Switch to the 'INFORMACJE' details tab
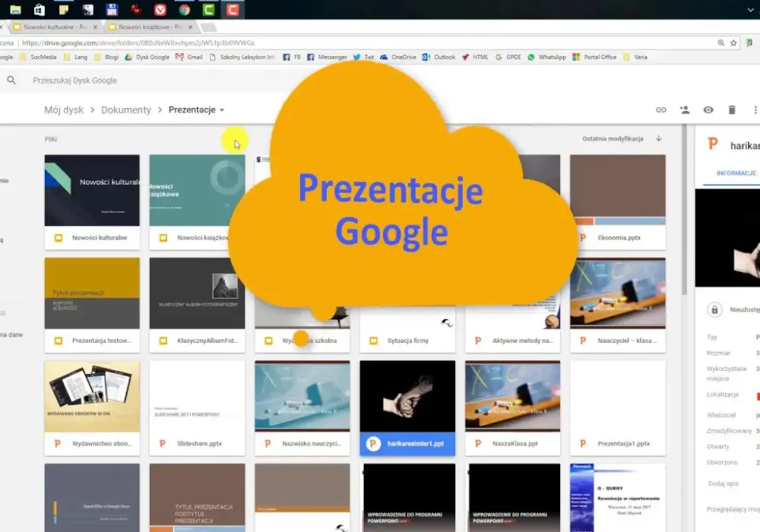This screenshot has width=760, height=532. [x=736, y=173]
